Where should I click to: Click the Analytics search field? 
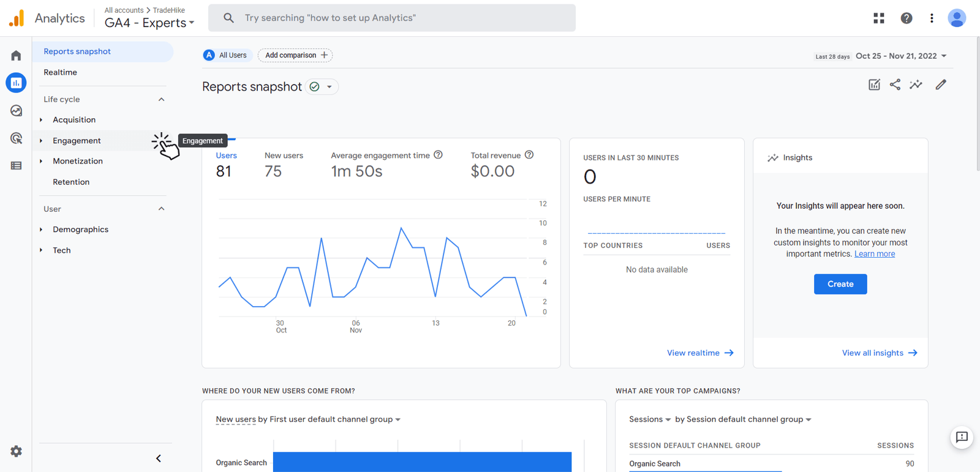coord(392,18)
